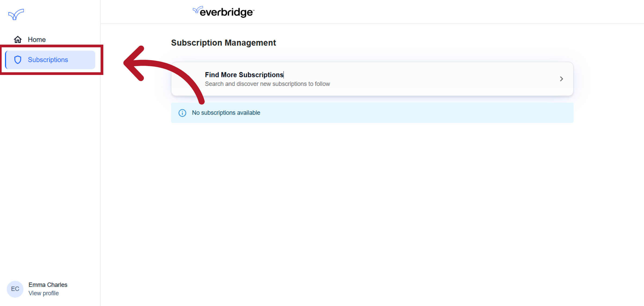Click the 'No subscriptions available' text
The image size is (644, 306).
tap(226, 113)
